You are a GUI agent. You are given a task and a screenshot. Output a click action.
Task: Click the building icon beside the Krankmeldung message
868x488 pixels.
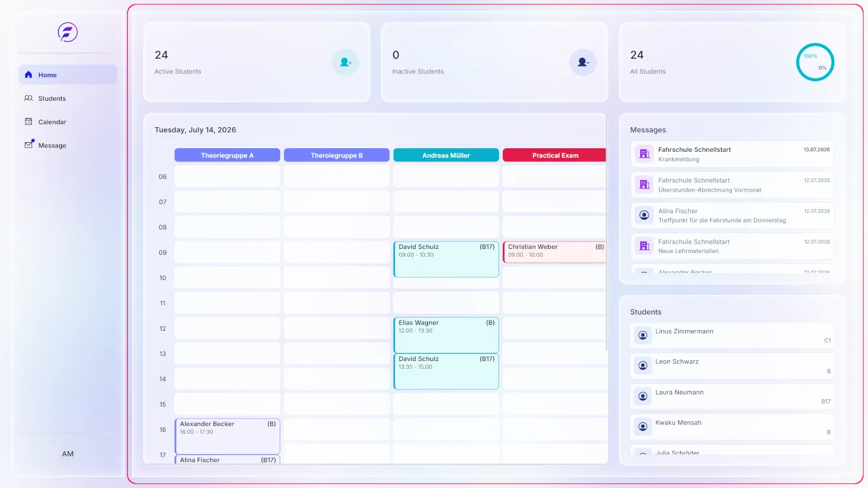tap(644, 154)
